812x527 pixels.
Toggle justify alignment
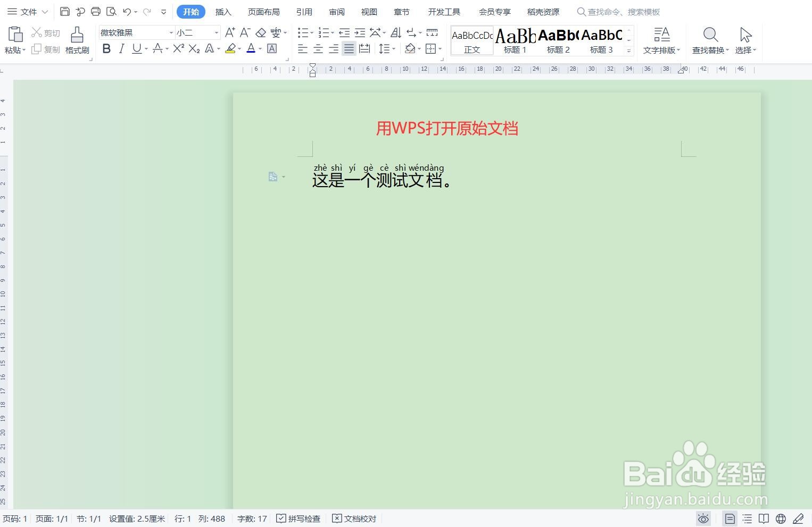pos(349,49)
